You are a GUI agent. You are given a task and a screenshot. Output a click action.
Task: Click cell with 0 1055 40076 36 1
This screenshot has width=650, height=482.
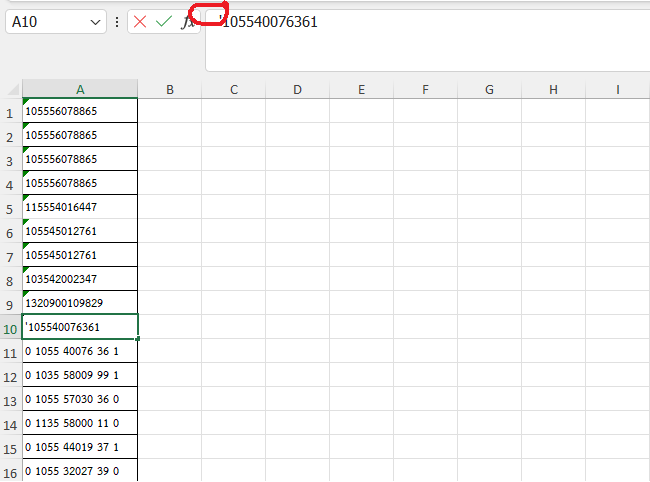pos(80,351)
